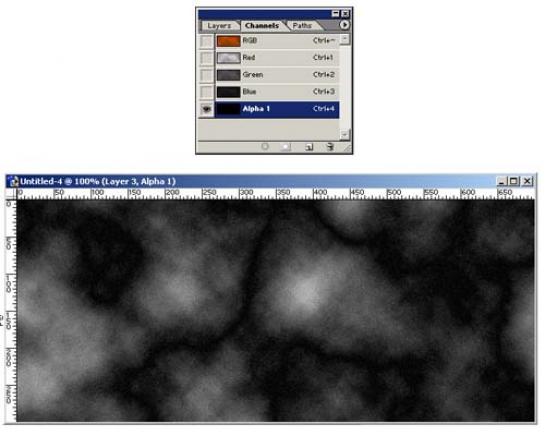Select the Alpha 1 channel row
The height and width of the screenshot is (436, 545).
277,109
